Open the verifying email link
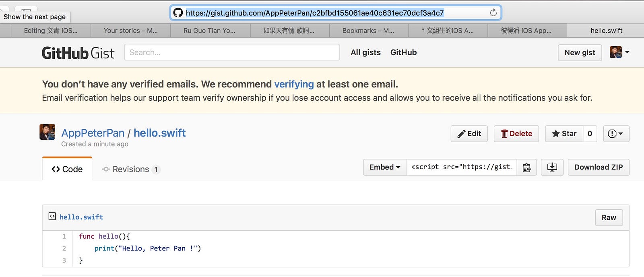The height and width of the screenshot is (277, 644). point(294,84)
